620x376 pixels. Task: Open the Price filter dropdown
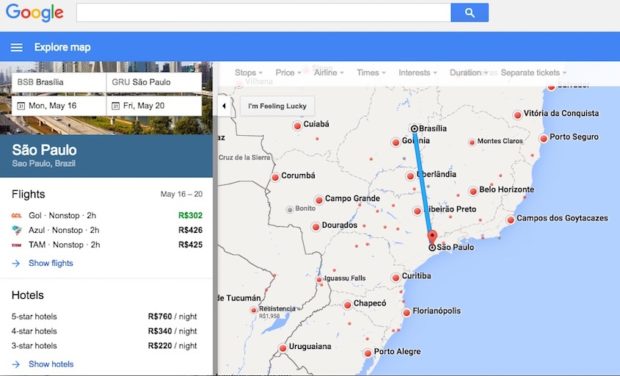click(x=288, y=73)
